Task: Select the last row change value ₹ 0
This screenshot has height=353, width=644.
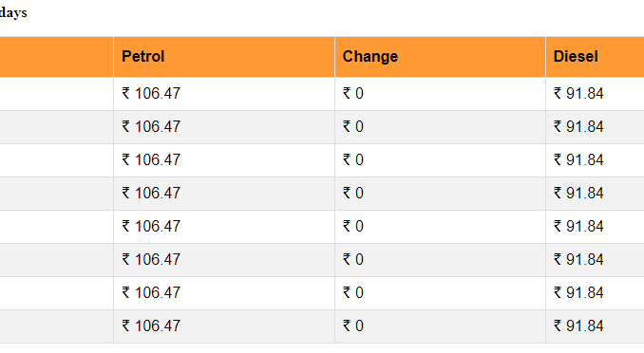Action: pyautogui.click(x=353, y=326)
